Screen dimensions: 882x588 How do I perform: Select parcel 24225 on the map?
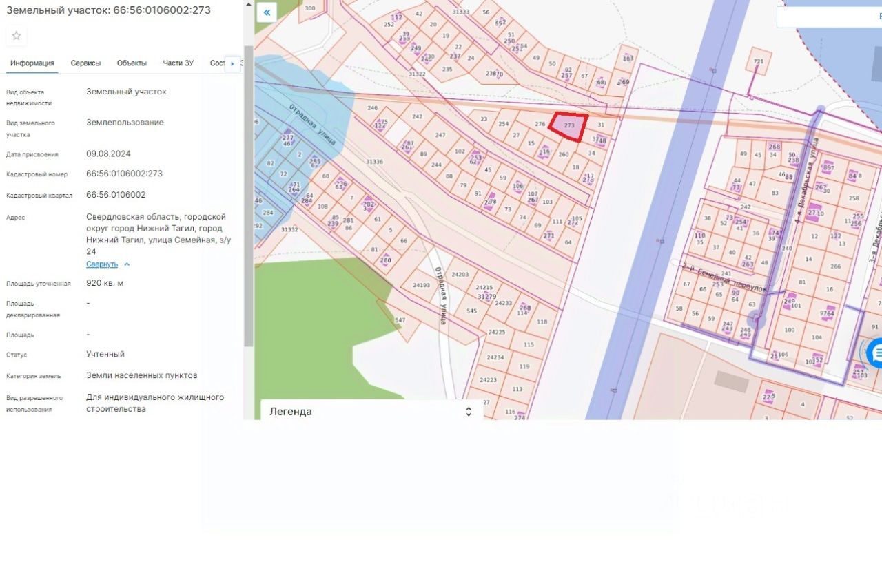coord(496,332)
